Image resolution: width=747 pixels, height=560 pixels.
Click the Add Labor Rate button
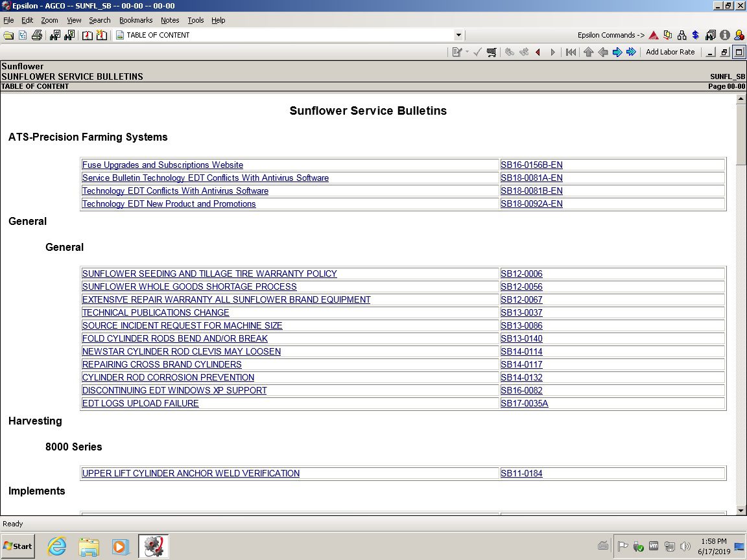pos(670,52)
